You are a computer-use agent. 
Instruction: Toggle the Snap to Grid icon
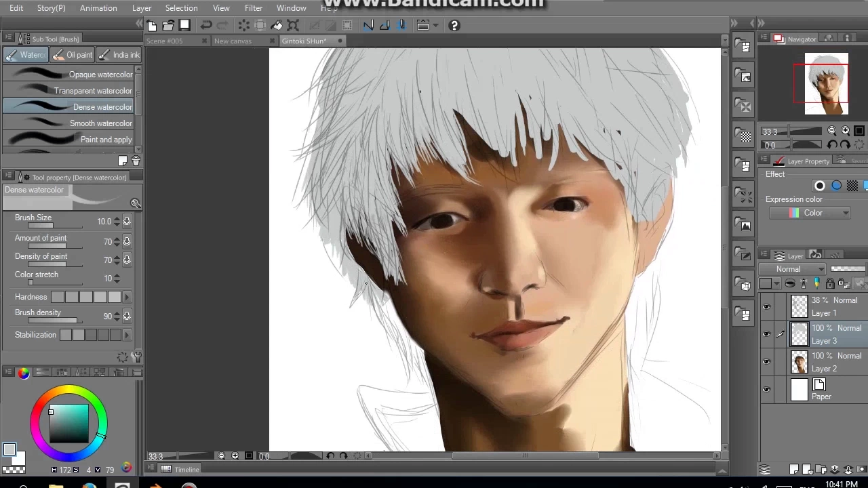click(x=401, y=26)
